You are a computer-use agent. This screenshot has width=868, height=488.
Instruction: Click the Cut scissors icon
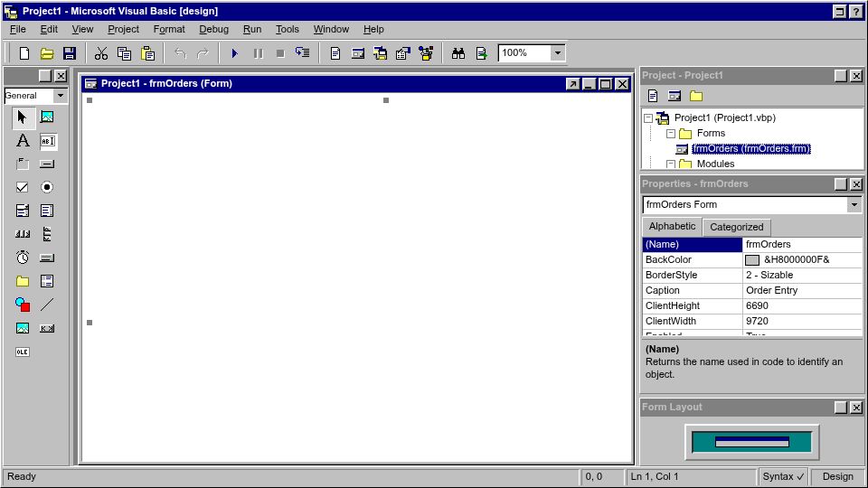coord(100,53)
